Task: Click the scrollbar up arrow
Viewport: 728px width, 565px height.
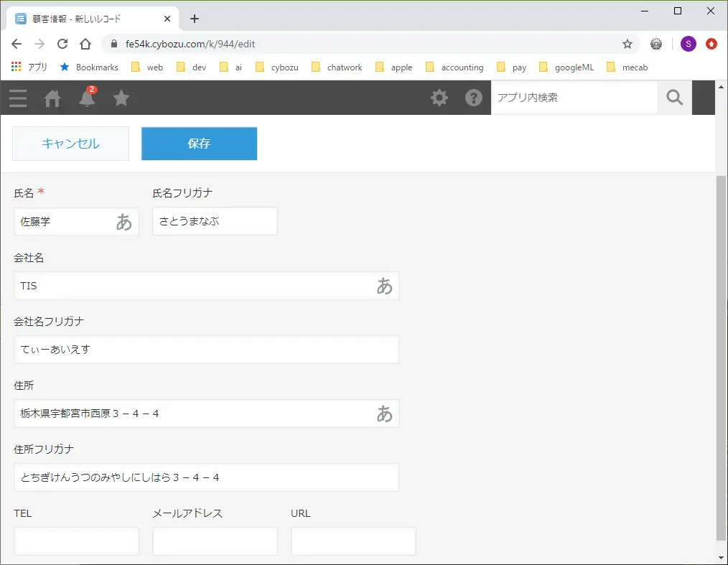Action: tap(721, 86)
